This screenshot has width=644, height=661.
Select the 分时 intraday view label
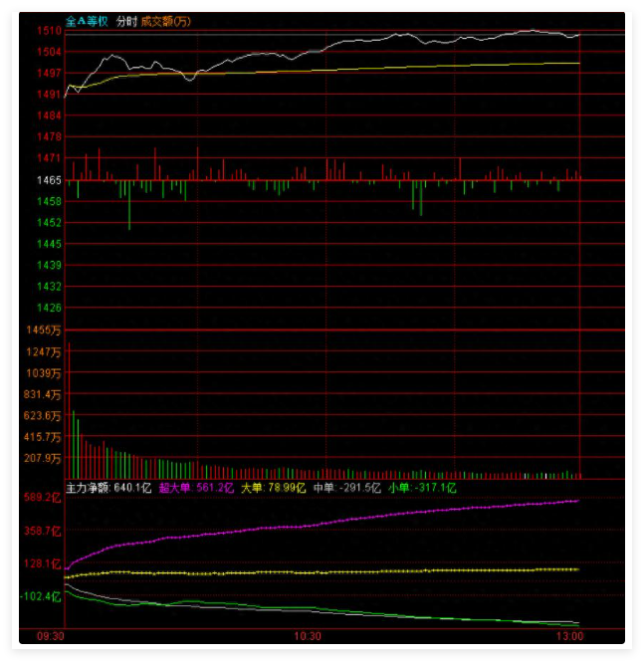click(x=126, y=21)
